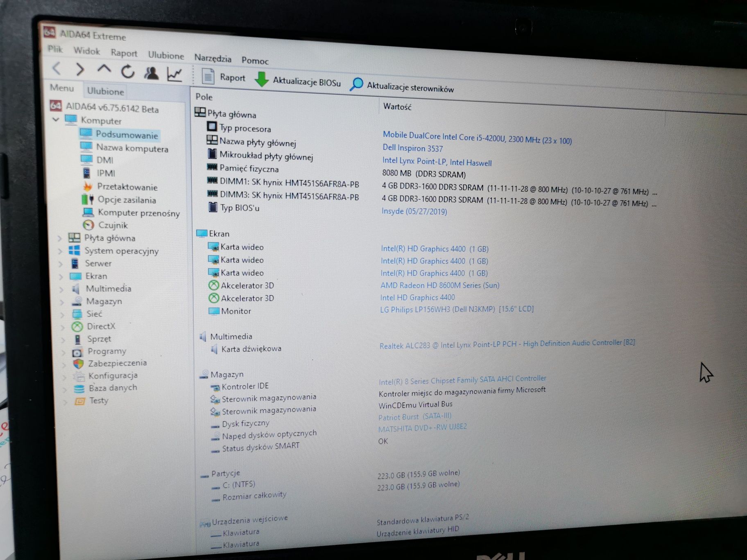747x560 pixels.
Task: Expand the Magazyn tree node
Action: (62, 302)
